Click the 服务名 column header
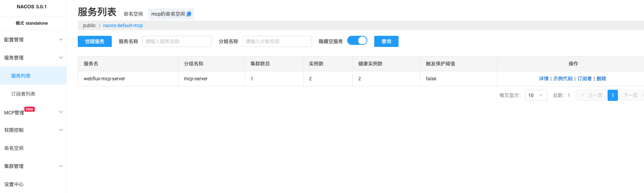The width and height of the screenshot is (644, 193). click(x=128, y=64)
